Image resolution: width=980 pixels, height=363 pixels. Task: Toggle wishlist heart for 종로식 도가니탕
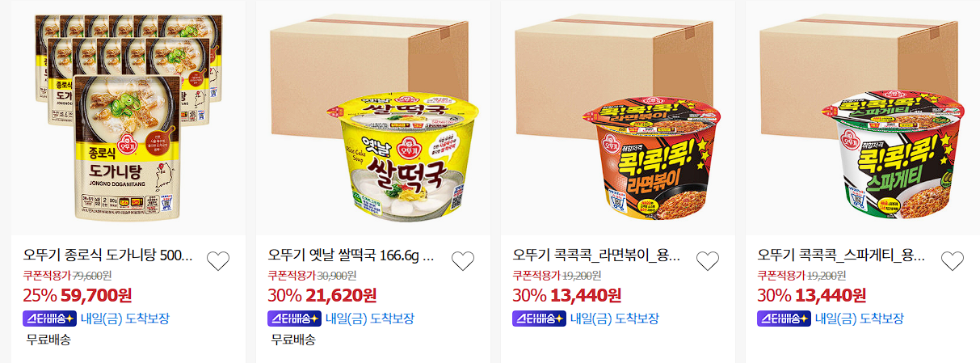point(218,261)
